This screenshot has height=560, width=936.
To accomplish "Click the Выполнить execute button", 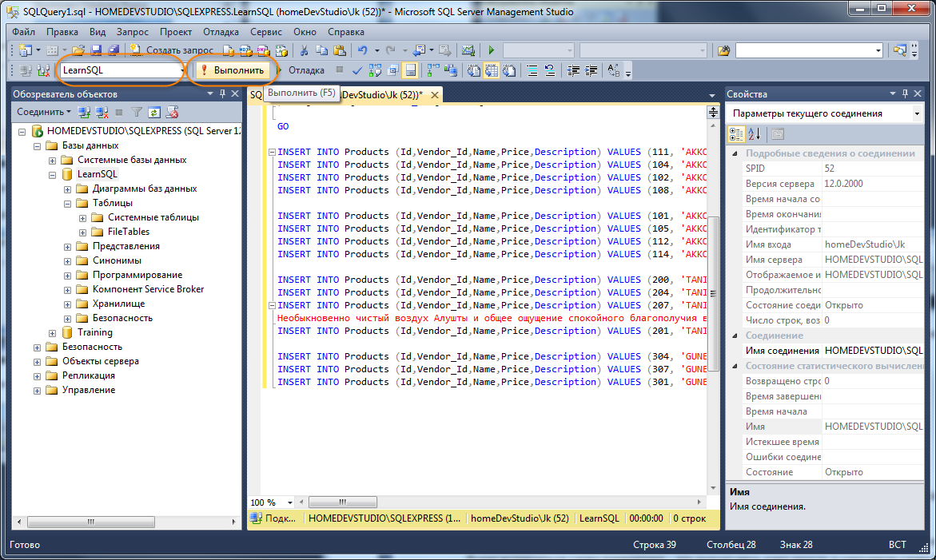I will pyautogui.click(x=233, y=70).
